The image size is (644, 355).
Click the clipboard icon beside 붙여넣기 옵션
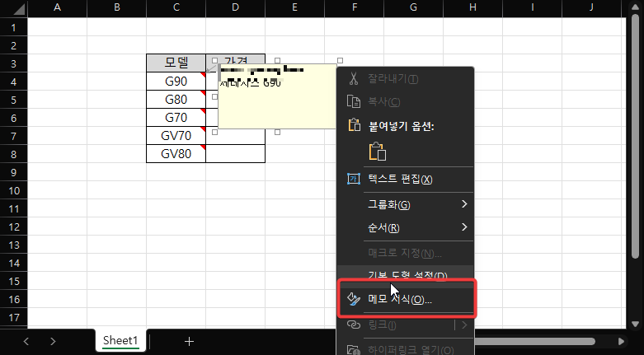click(354, 125)
